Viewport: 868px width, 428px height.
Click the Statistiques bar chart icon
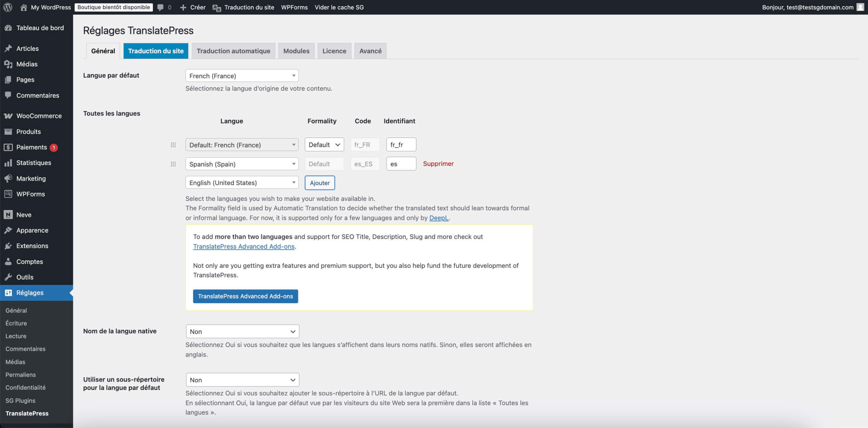tap(8, 163)
